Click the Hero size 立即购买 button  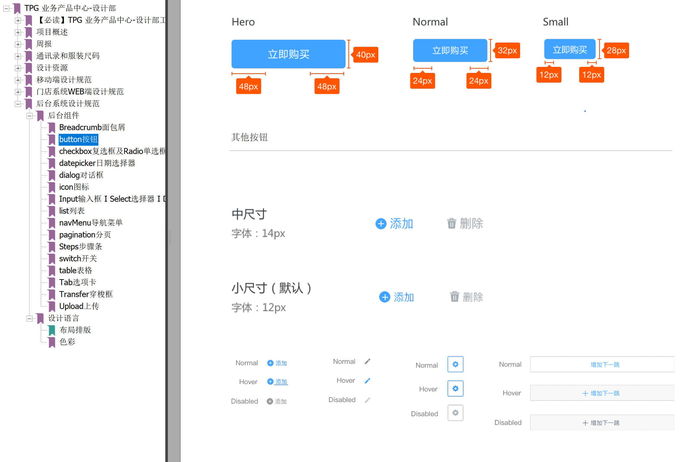click(288, 54)
